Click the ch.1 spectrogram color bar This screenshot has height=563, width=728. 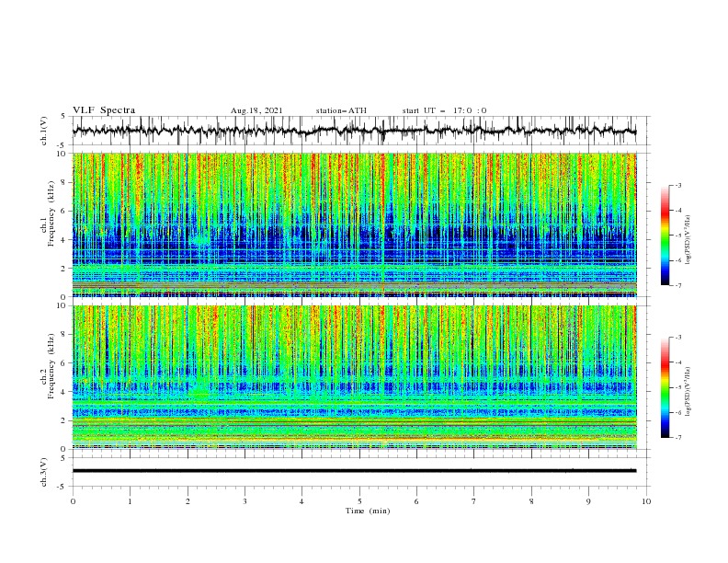(665, 236)
